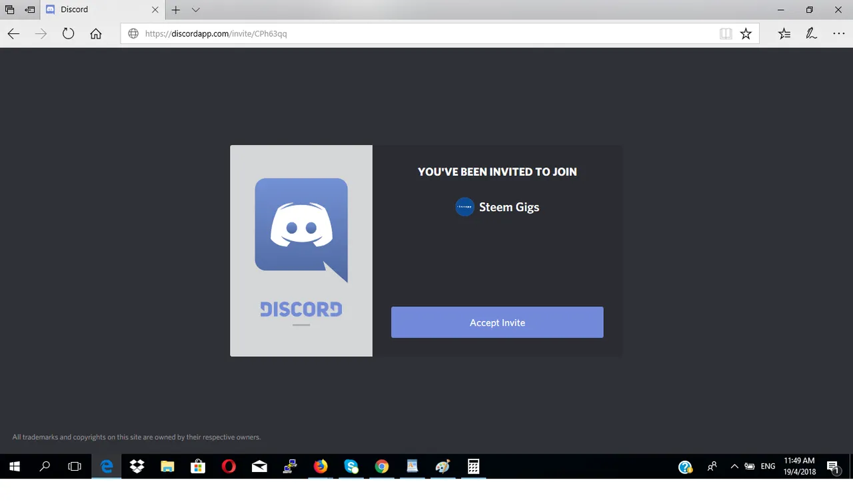Go forward using the forward arrow

pyautogui.click(x=41, y=34)
